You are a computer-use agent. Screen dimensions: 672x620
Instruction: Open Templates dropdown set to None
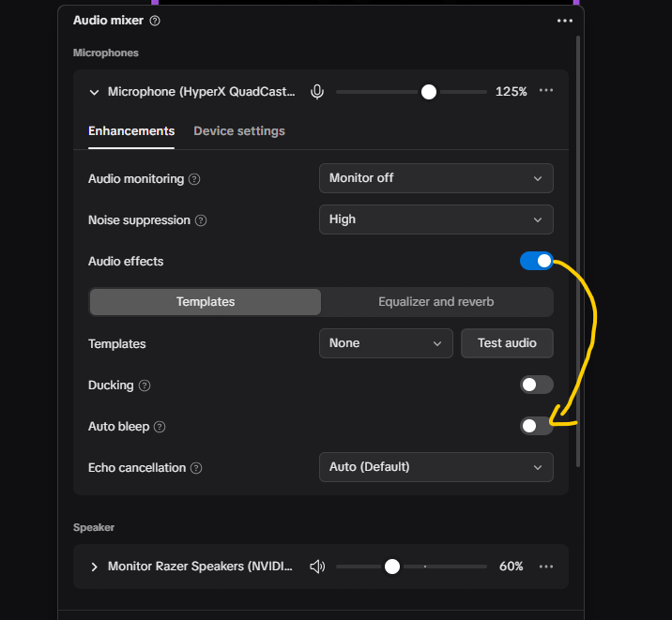[386, 343]
